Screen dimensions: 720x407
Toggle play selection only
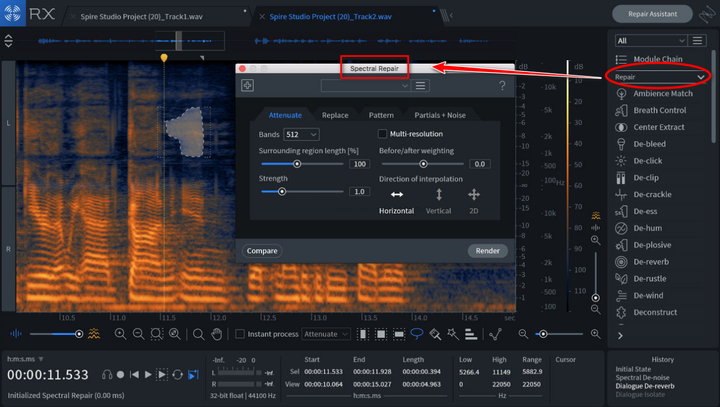162,375
